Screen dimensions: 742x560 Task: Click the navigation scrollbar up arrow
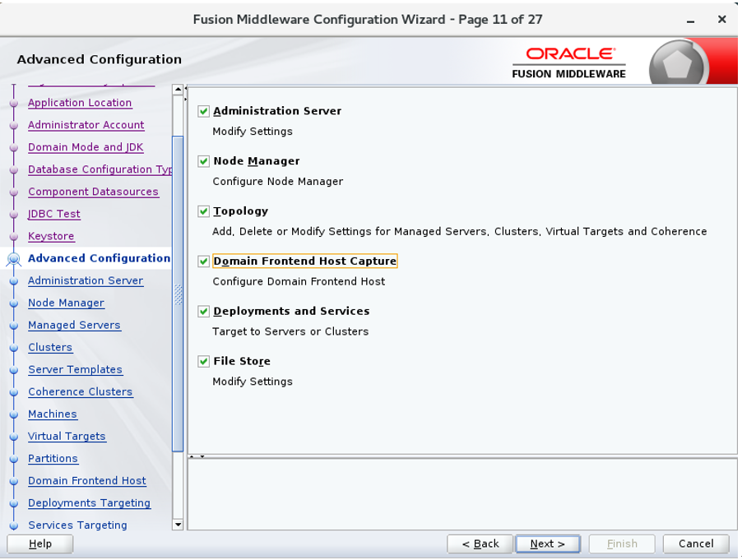tap(178, 90)
